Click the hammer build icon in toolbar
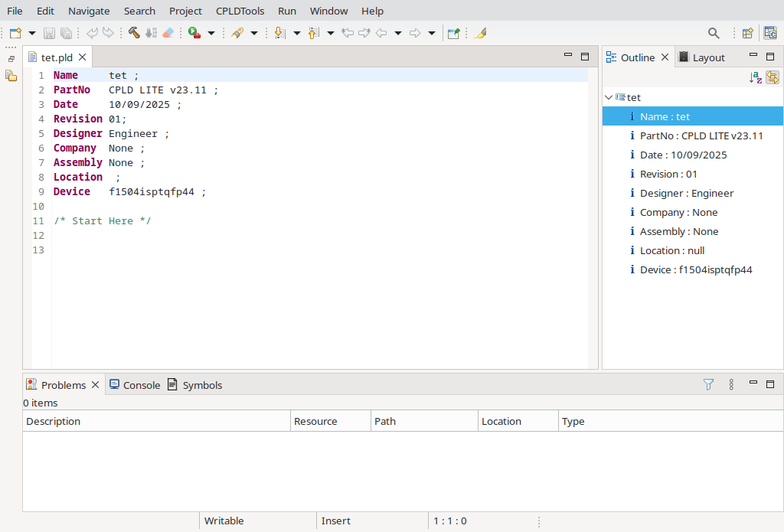 point(134,33)
